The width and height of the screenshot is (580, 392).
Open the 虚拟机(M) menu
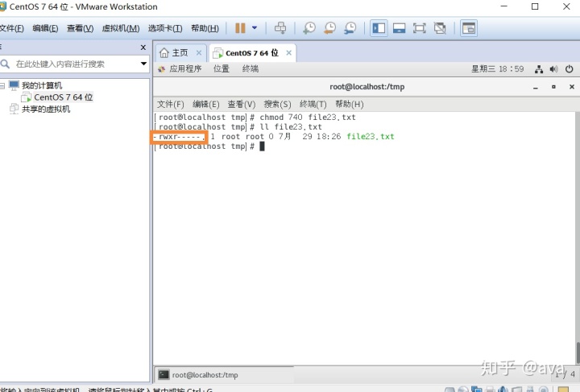pos(121,28)
